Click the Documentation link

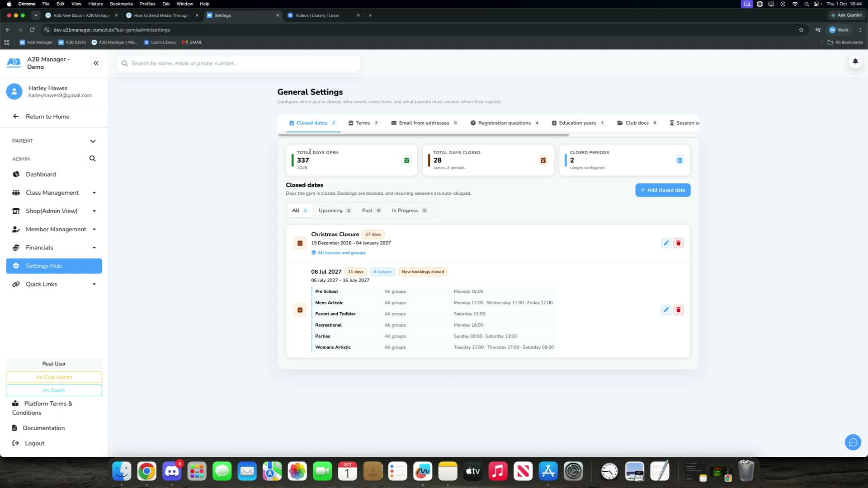tap(43, 428)
